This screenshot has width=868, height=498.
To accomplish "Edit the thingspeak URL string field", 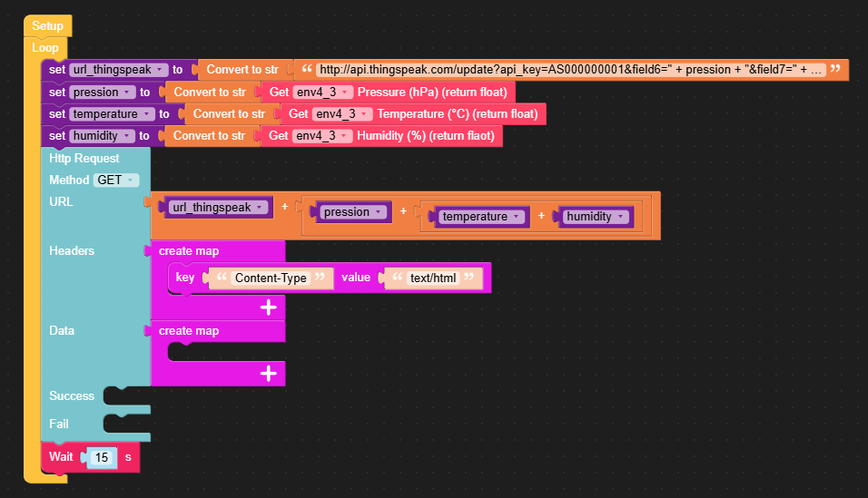I will pyautogui.click(x=571, y=70).
